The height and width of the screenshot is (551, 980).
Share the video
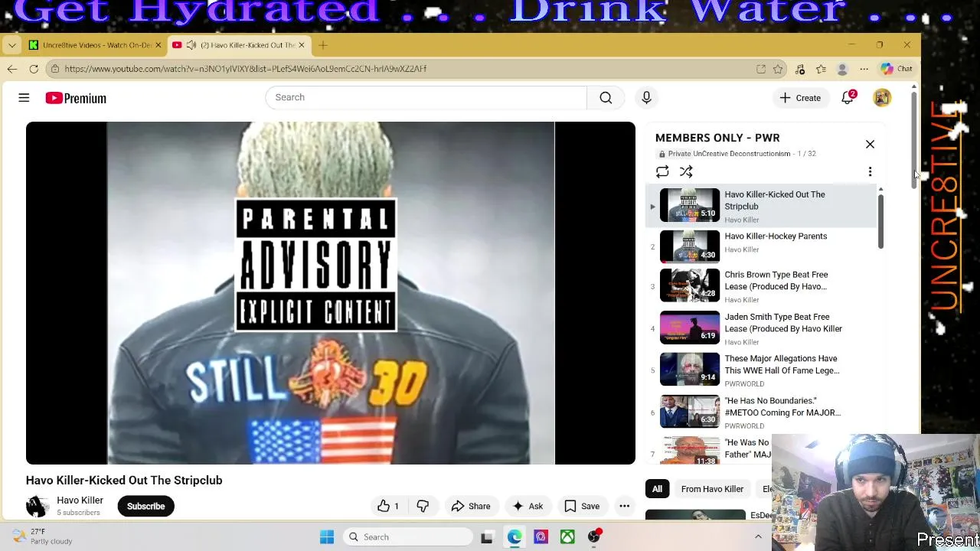tap(470, 506)
